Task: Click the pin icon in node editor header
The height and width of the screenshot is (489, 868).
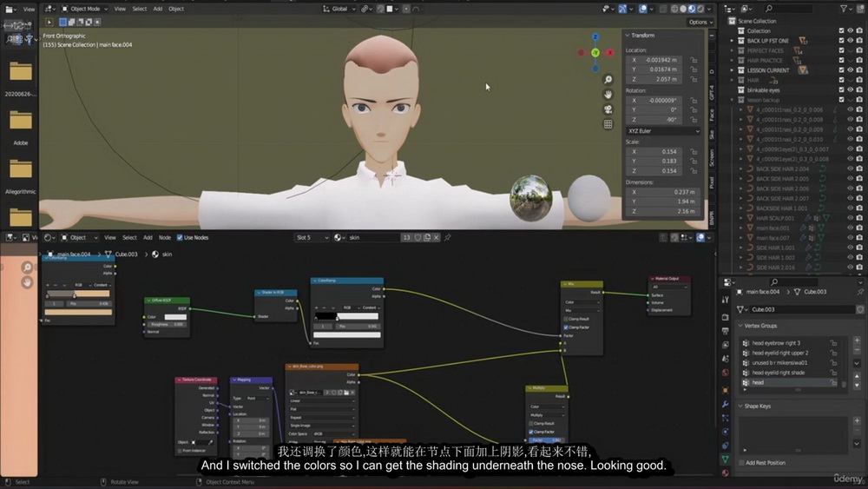Action: tap(447, 238)
